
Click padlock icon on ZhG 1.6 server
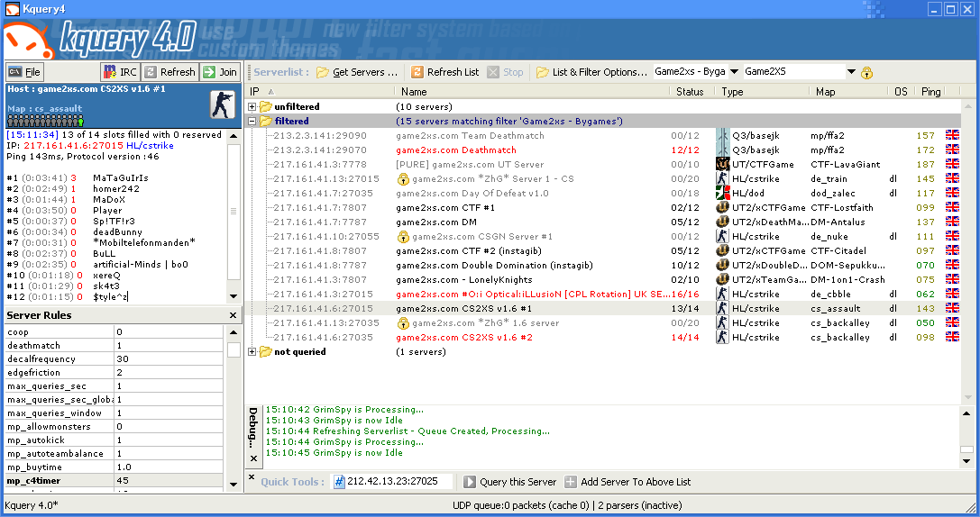pyautogui.click(x=403, y=322)
